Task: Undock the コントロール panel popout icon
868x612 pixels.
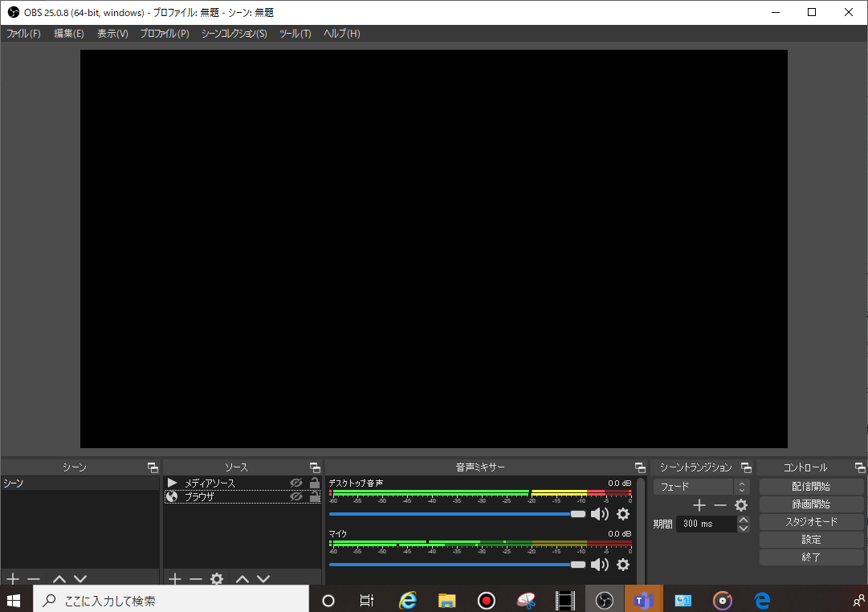Action: pyautogui.click(x=860, y=467)
